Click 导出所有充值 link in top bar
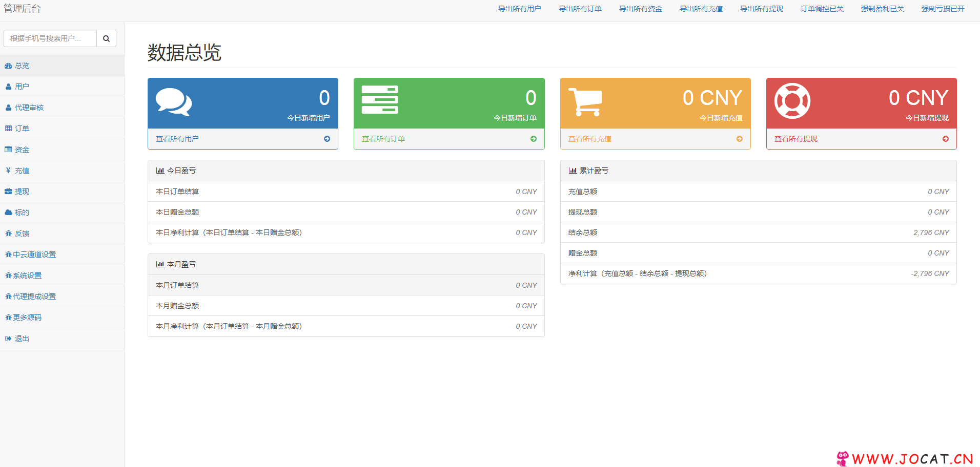Image resolution: width=980 pixels, height=467 pixels. coord(701,9)
